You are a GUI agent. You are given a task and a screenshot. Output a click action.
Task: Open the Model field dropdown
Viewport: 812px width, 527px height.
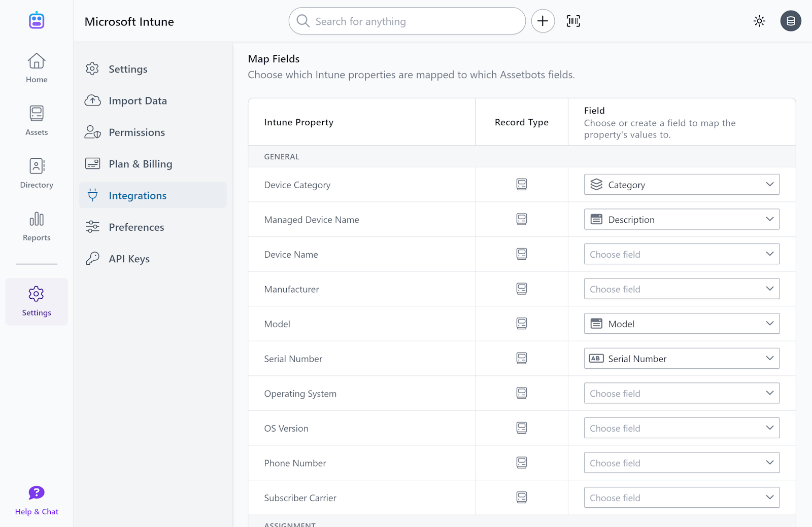pos(682,324)
